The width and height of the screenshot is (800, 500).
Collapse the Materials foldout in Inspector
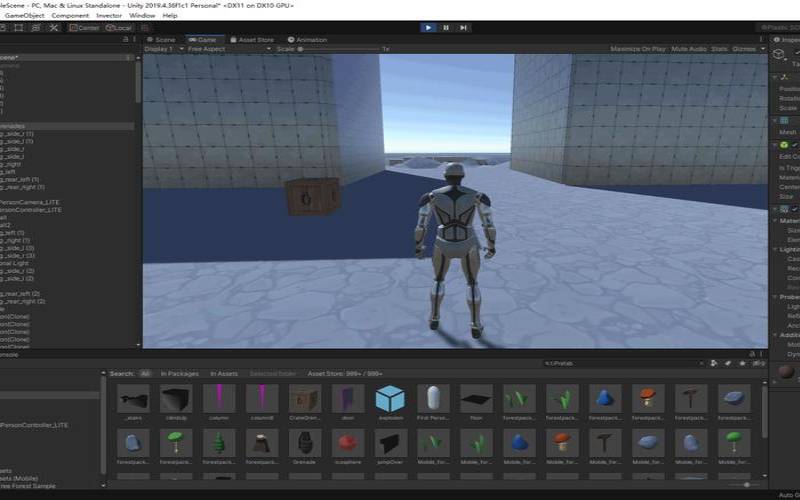[x=776, y=220]
